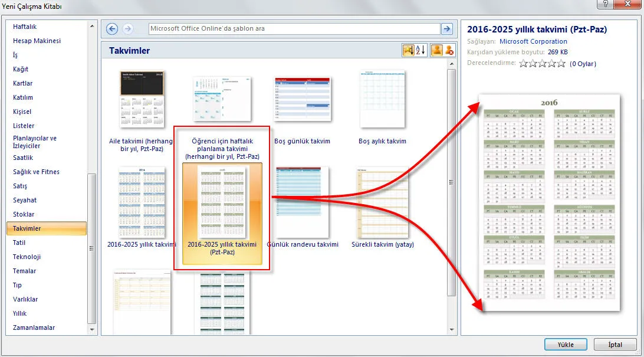Click the forward navigation arrow

[x=128, y=29]
